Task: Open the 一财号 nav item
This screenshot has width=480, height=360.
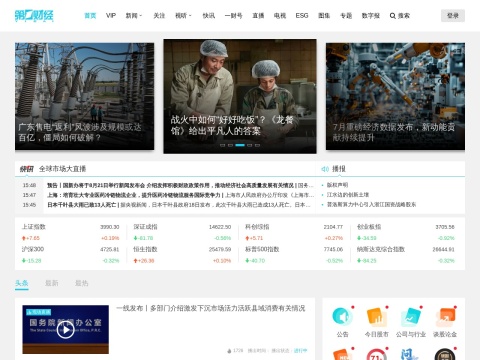Action: 233,16
